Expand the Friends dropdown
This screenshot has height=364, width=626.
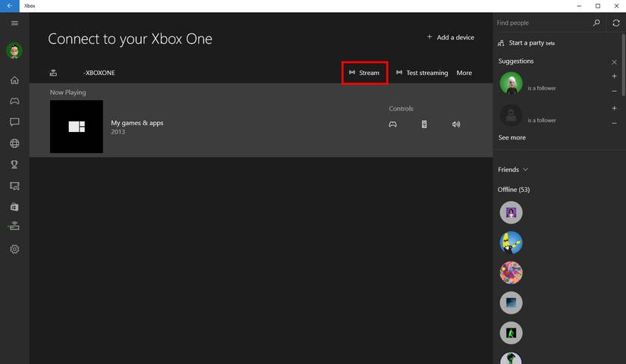[513, 170]
